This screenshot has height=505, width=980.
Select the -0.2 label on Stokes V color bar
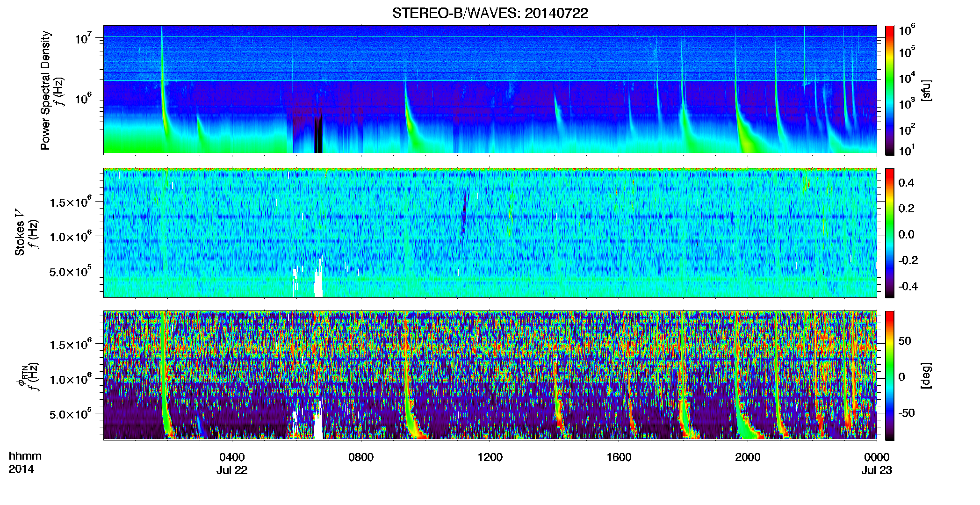pos(908,260)
